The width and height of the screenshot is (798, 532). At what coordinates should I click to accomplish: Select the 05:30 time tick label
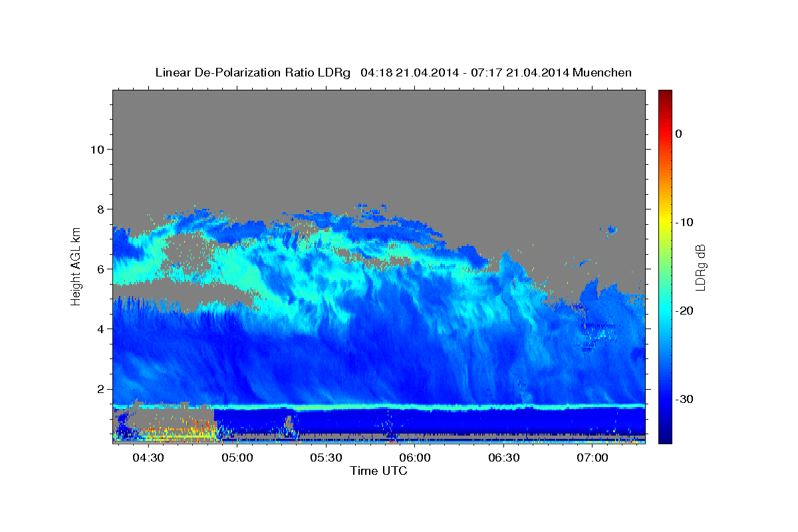[x=326, y=458]
